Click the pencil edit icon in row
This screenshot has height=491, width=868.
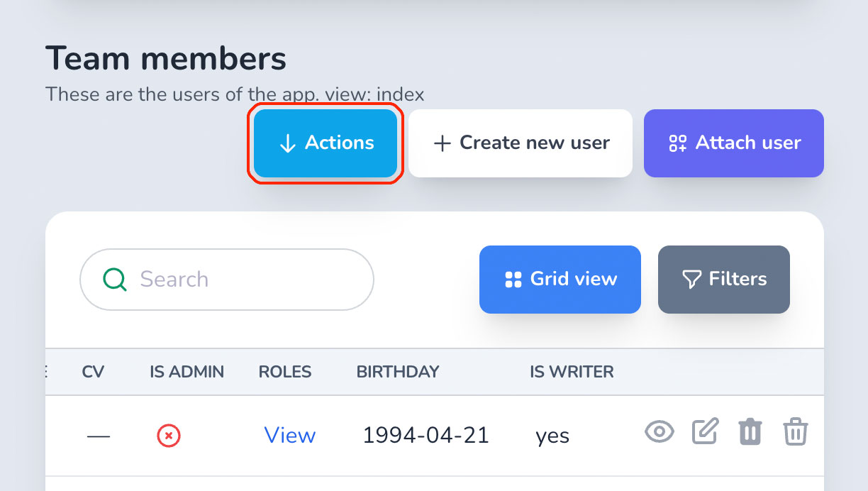point(705,431)
